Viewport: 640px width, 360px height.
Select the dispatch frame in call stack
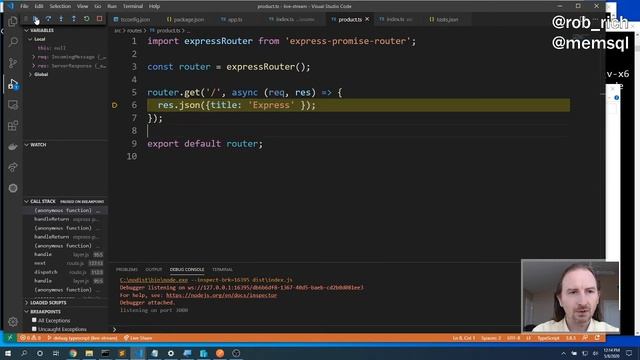coord(65,272)
